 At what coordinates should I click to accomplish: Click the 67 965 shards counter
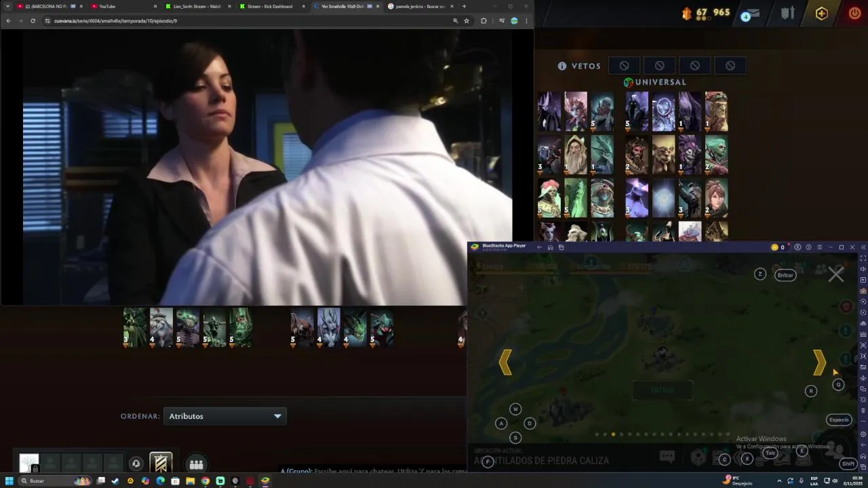click(706, 13)
